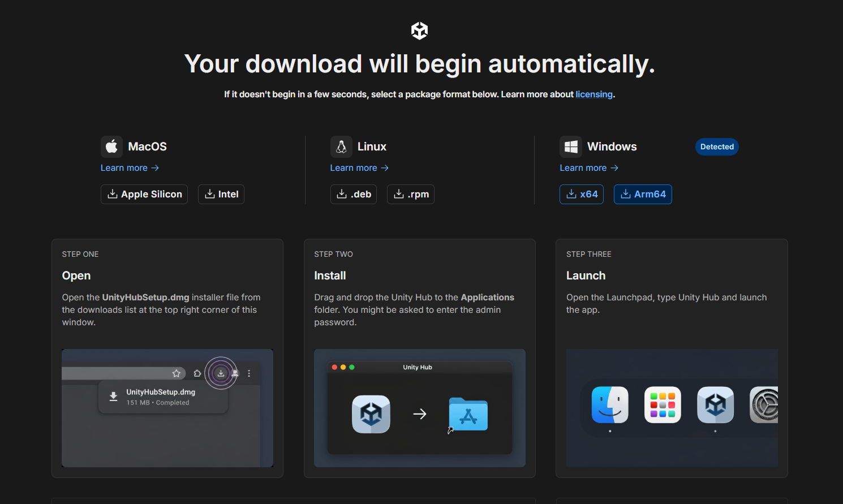Viewport: 843px width, 504px height.
Task: Click the Unity logo at page top
Action: (x=419, y=31)
